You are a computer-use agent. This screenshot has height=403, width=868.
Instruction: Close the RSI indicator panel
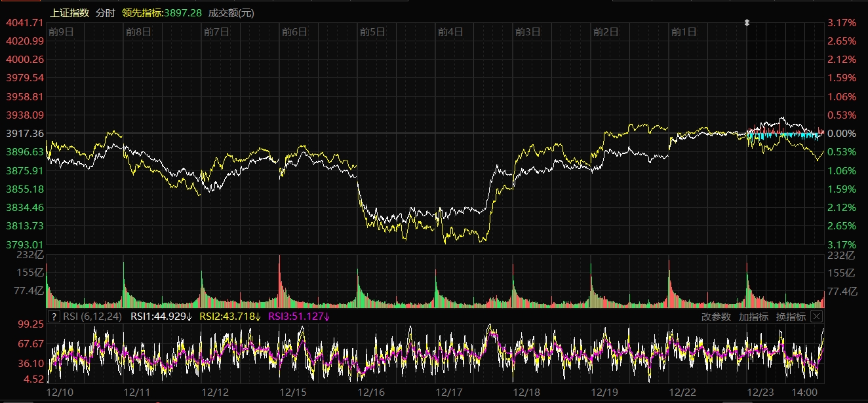pyautogui.click(x=816, y=317)
